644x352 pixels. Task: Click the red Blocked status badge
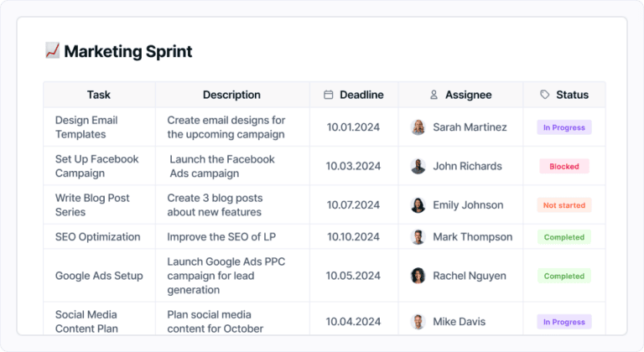(563, 166)
